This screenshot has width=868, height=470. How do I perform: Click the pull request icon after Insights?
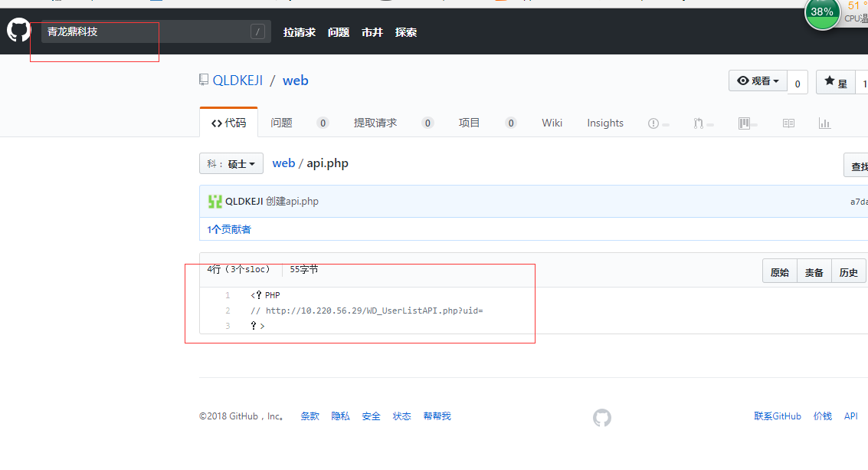pyautogui.click(x=699, y=123)
